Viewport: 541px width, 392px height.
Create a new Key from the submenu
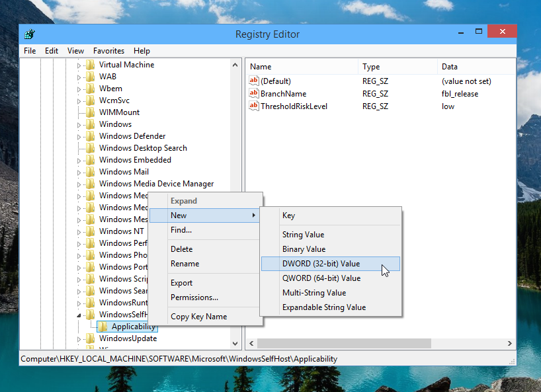coord(331,216)
